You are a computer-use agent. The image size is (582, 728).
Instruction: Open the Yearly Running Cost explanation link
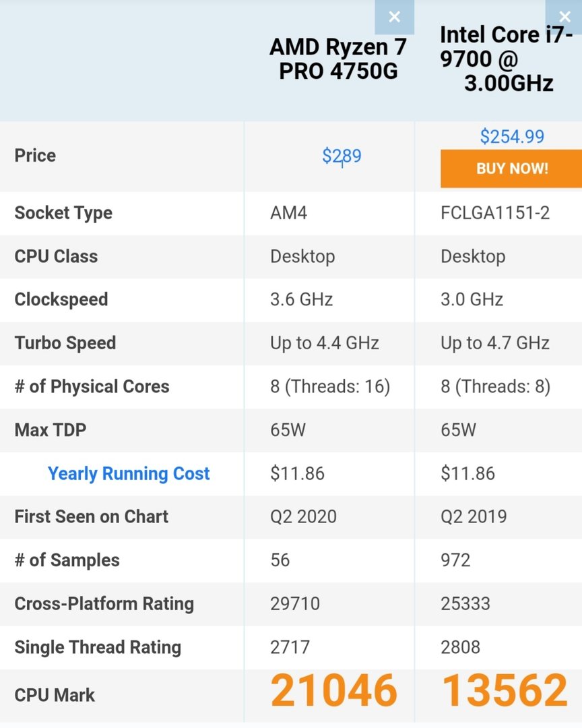[129, 473]
